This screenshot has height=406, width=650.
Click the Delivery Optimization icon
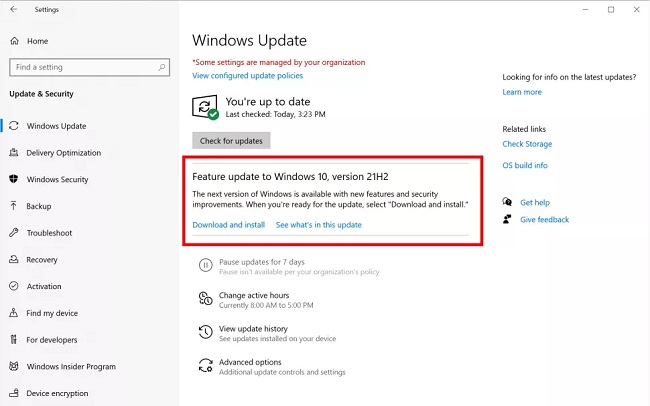[x=14, y=153]
